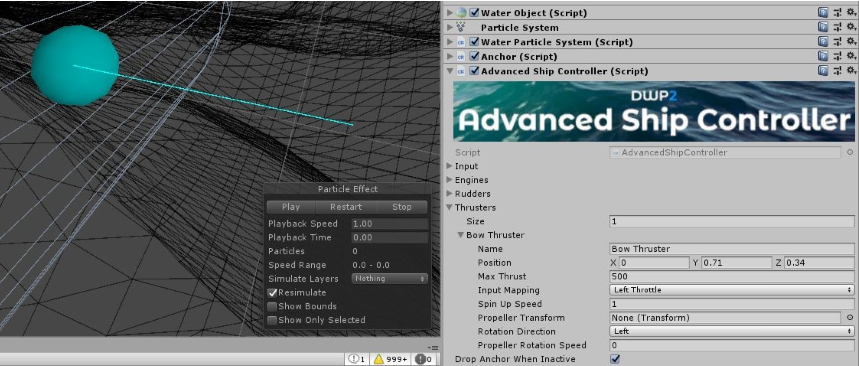Open the Input Mapping dropdown
Viewport: 859px width, 366px height.
(x=732, y=290)
